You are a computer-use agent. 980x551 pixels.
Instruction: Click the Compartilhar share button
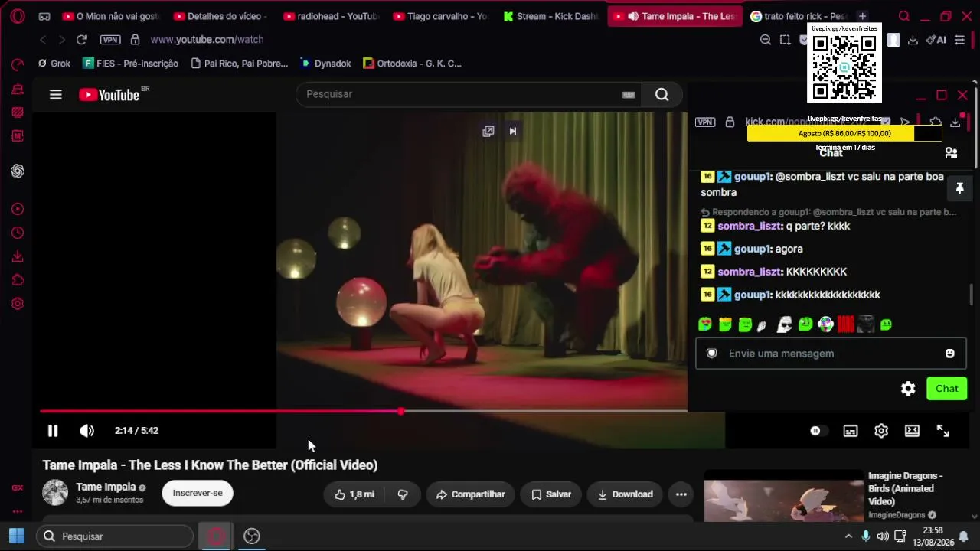click(x=470, y=494)
